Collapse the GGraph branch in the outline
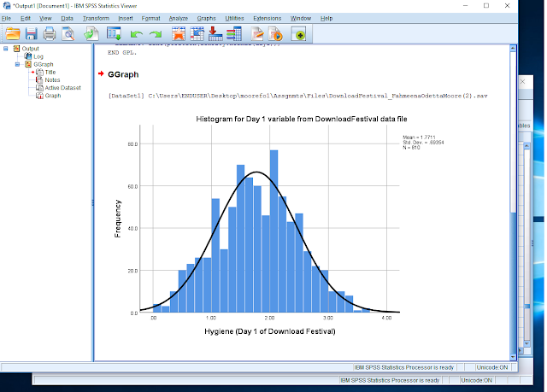This screenshot has width=547, height=392. point(17,64)
